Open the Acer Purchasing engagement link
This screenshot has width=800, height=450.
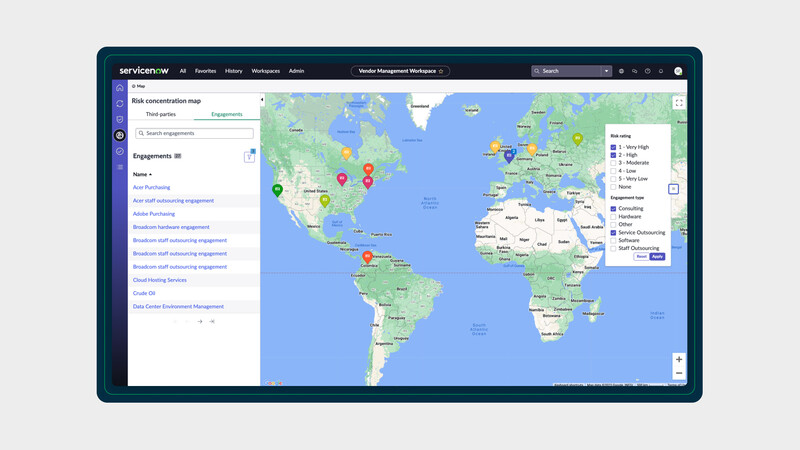point(152,188)
